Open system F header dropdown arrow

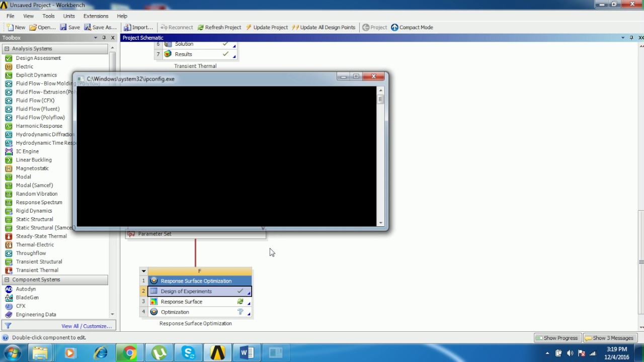pyautogui.click(x=144, y=271)
